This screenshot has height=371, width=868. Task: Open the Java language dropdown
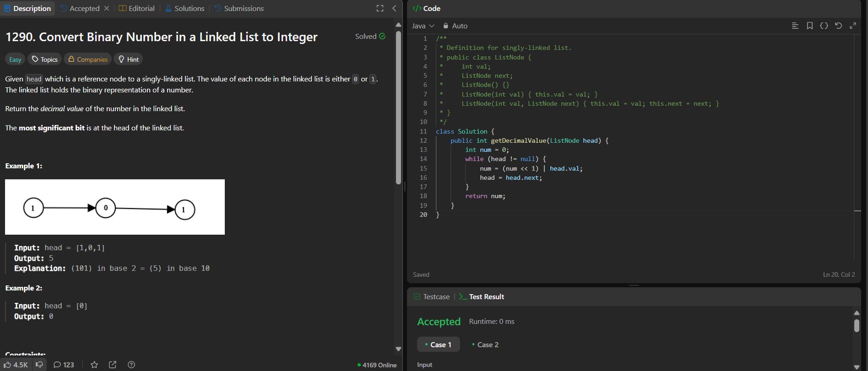pos(423,26)
